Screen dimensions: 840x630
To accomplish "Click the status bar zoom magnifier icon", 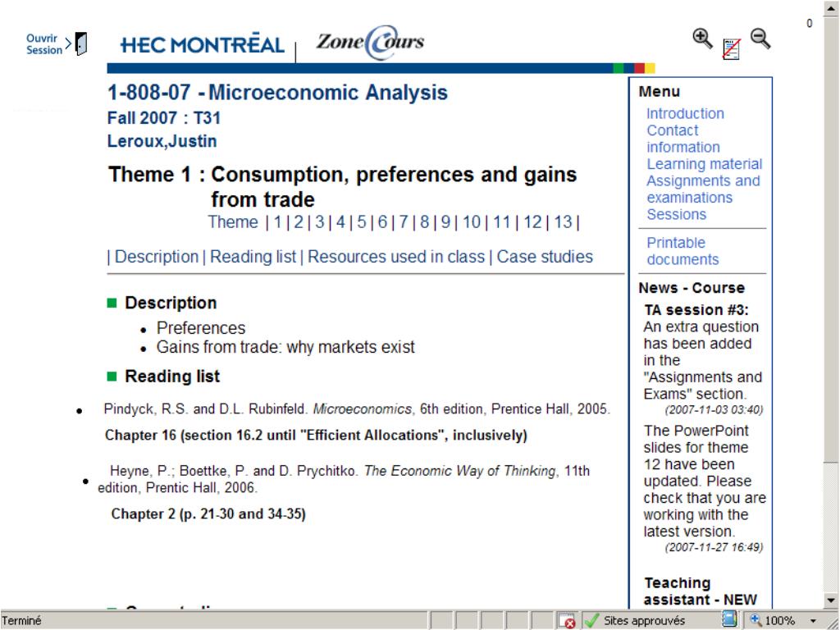I will click(x=756, y=620).
